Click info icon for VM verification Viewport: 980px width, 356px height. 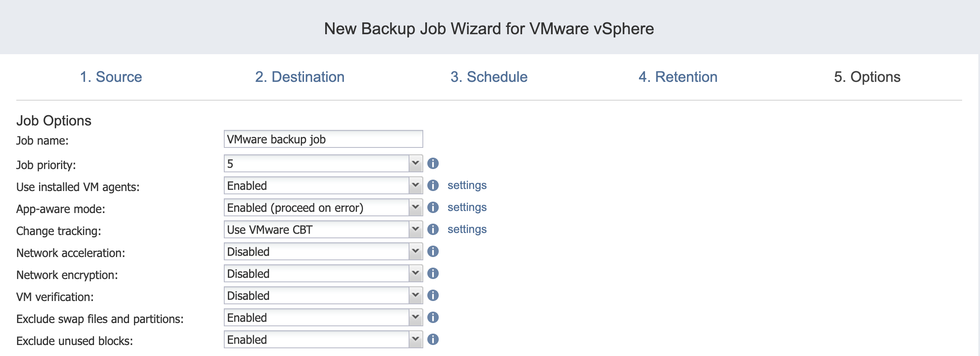(433, 295)
